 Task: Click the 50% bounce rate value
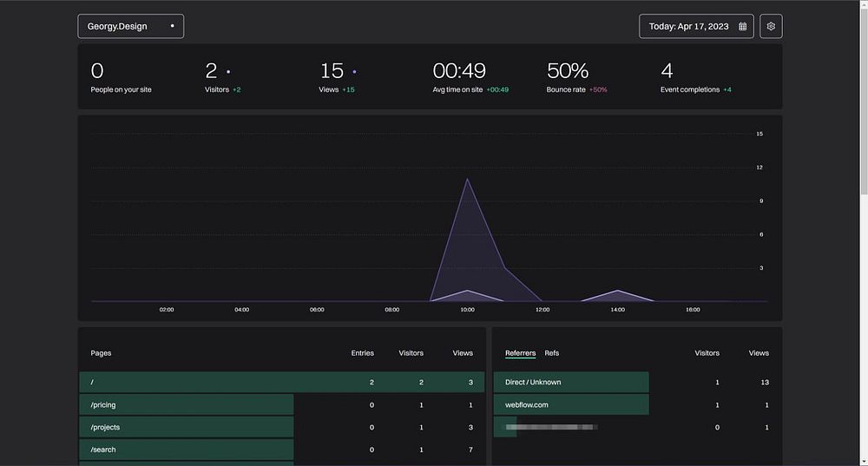[568, 71]
